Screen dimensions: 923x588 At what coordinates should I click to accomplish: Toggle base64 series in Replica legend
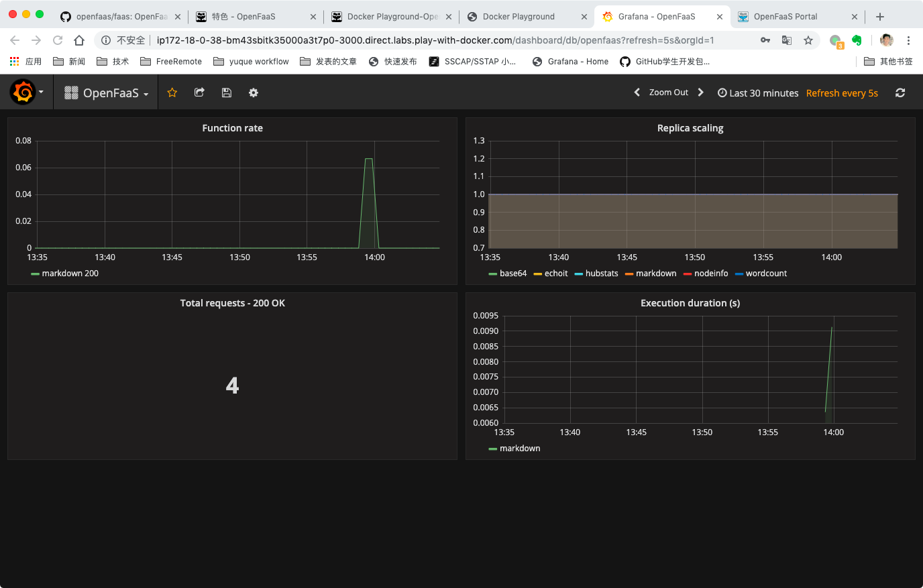pos(508,274)
